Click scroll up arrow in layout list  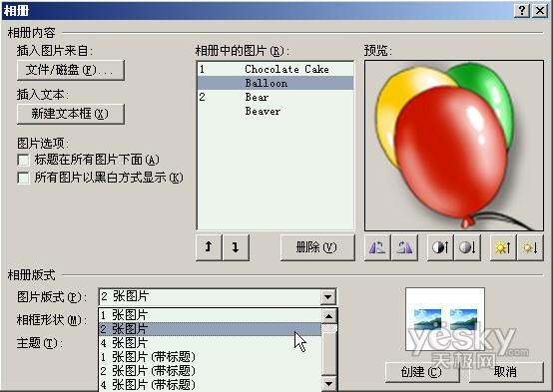pos(329,316)
